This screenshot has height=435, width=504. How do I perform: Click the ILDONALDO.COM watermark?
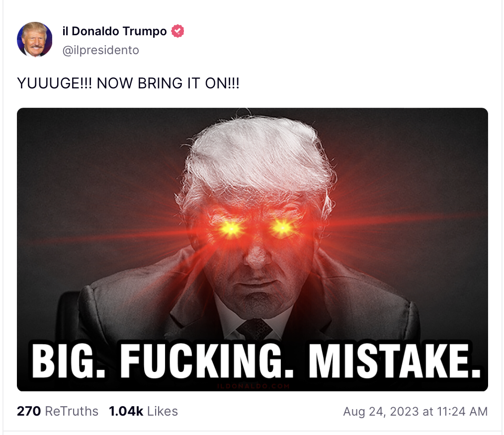coord(253,386)
